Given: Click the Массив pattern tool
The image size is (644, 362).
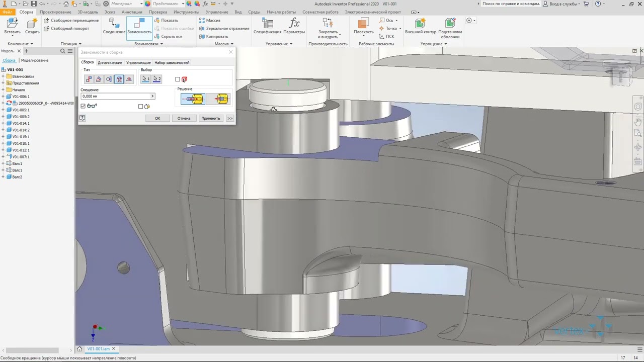Looking at the screenshot, I should (x=209, y=21).
